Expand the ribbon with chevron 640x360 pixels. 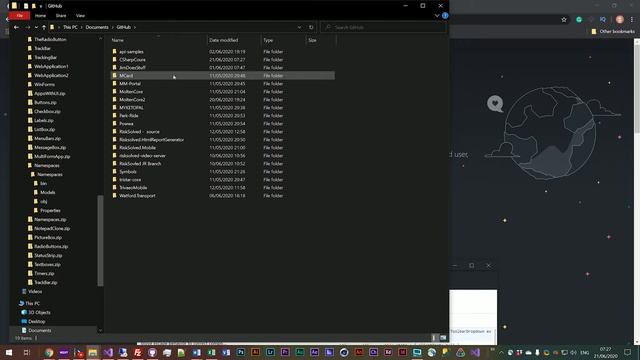[437, 16]
